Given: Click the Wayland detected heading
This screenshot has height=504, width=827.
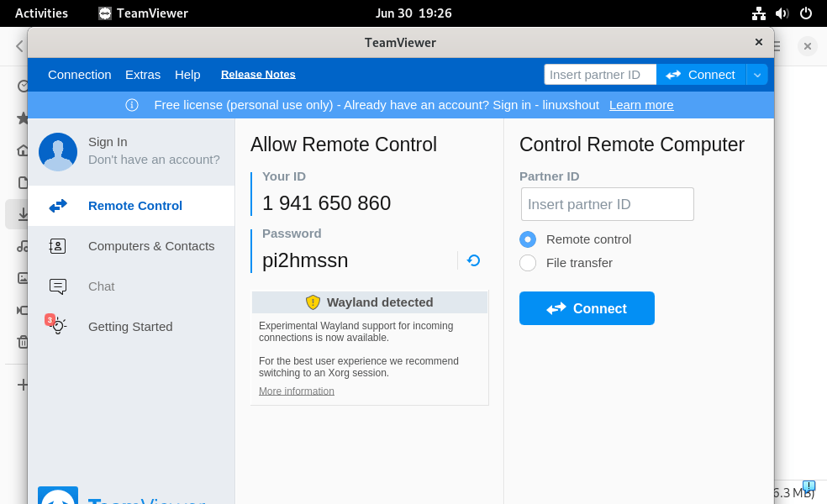Looking at the screenshot, I should 380,302.
